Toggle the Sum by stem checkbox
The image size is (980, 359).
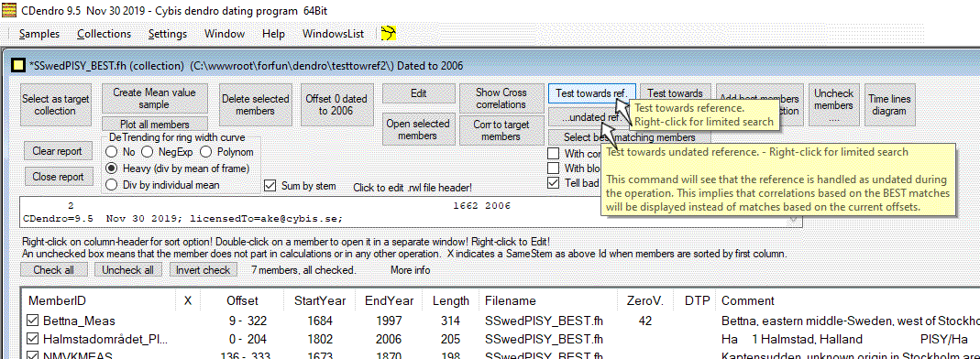[x=270, y=185]
